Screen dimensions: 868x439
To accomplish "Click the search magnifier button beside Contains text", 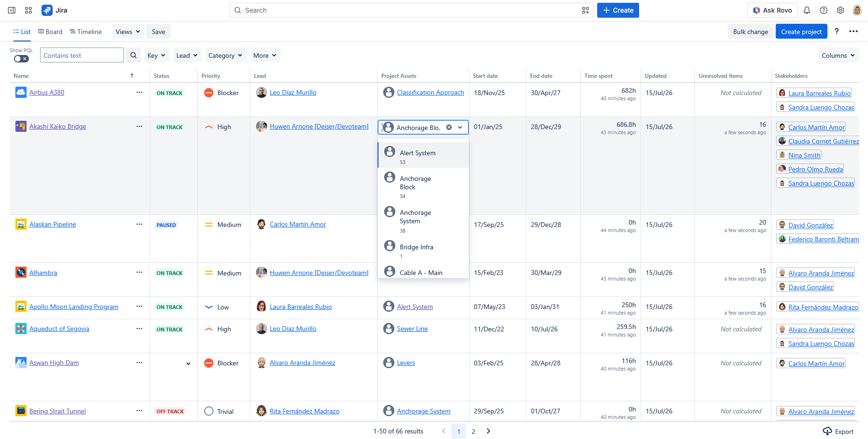I will click(x=133, y=55).
